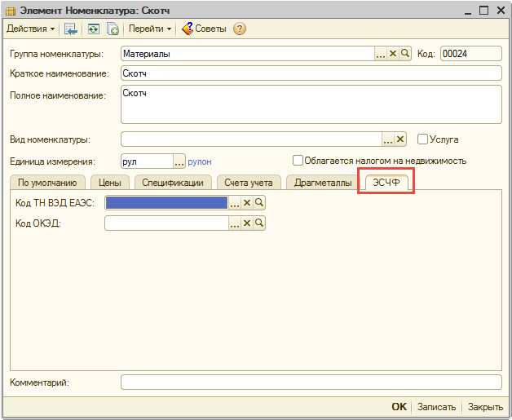Click into the Комментарий input field

[310, 382]
